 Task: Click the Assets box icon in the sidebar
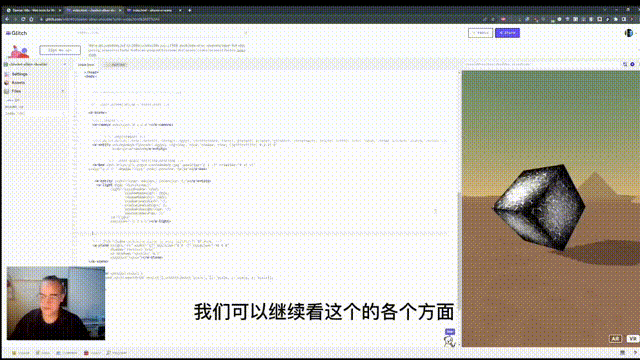pyautogui.click(x=7, y=82)
